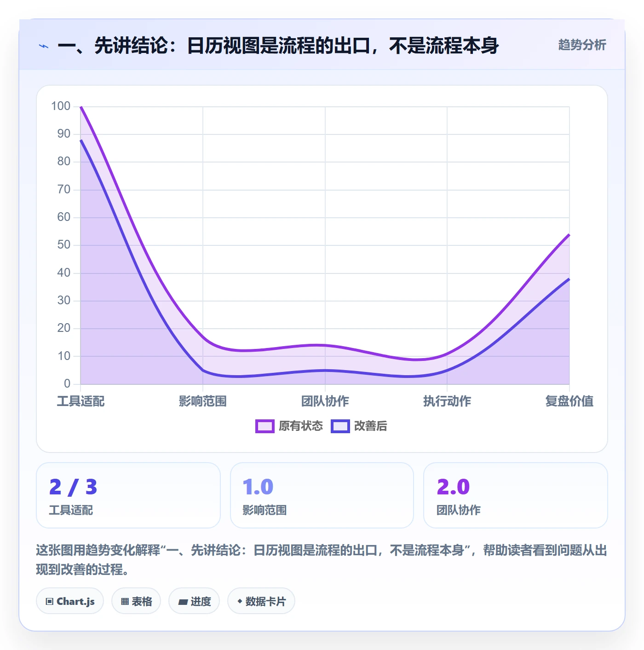Click the 原有状态 legend label
Viewport: 644px width, 650px height.
[x=301, y=426]
